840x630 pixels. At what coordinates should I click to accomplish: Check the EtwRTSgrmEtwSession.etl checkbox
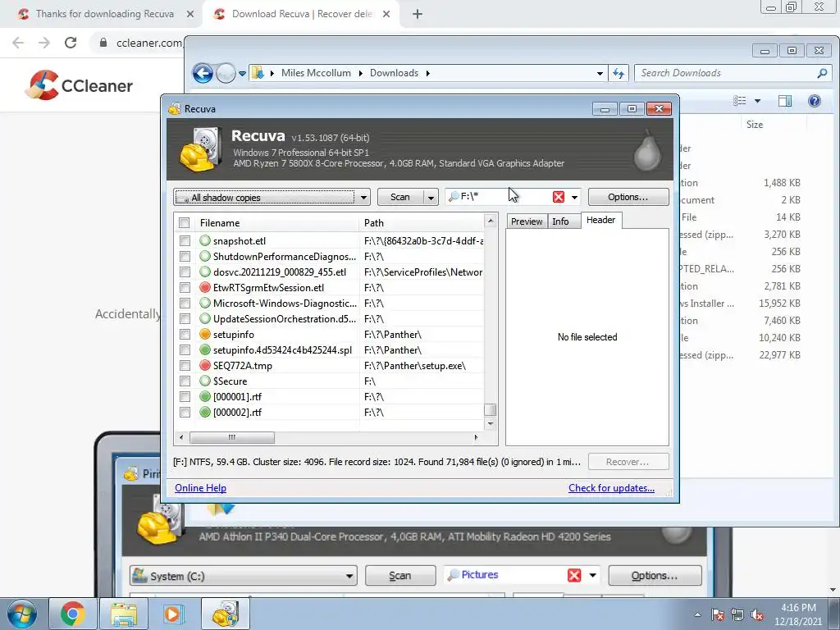point(185,288)
